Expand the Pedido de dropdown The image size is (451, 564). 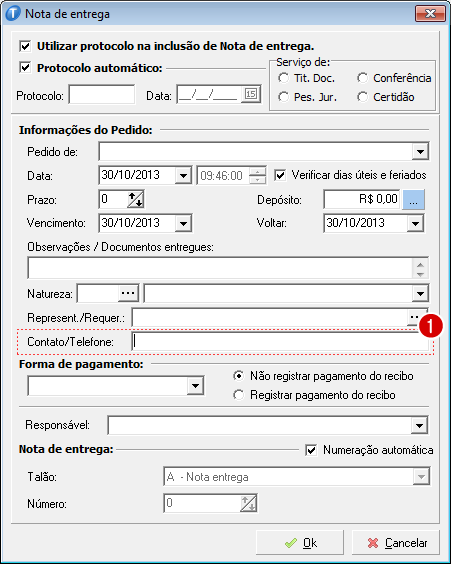point(420,152)
